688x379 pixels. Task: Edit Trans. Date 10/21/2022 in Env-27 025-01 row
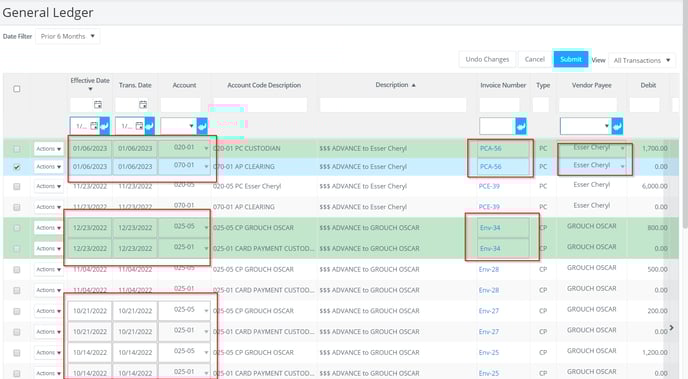pyautogui.click(x=135, y=332)
